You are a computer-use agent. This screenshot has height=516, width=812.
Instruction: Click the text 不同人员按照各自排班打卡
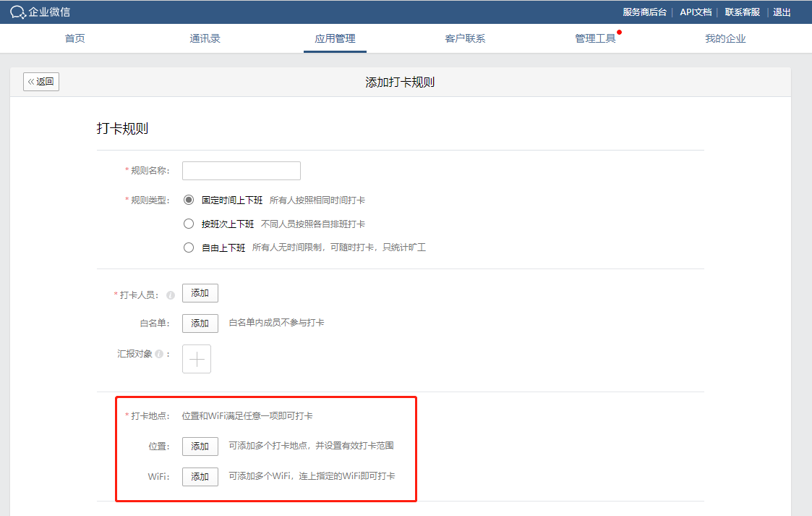(x=313, y=224)
